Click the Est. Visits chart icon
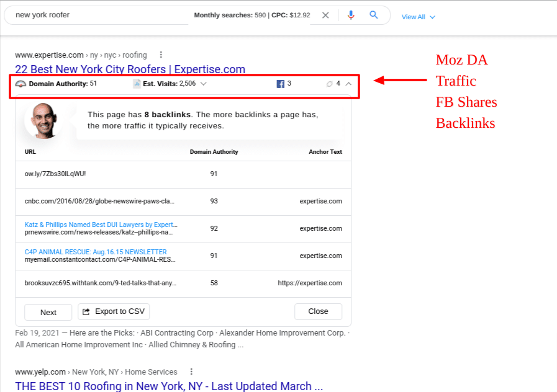This screenshot has height=392, width=557. [x=137, y=84]
